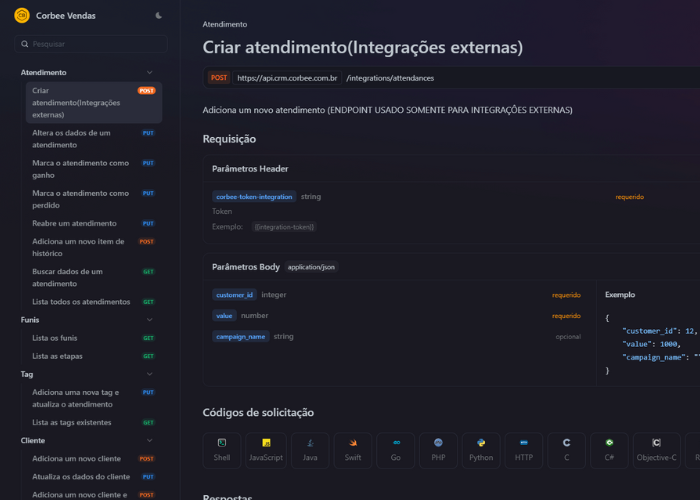This screenshot has height=500, width=700.
Task: Open 'Reabre um atendimento' endpoint
Action: 74,223
